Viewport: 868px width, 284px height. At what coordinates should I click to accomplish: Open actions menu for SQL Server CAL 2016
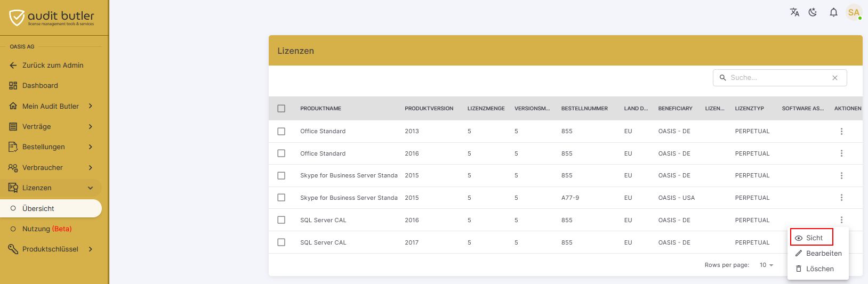pyautogui.click(x=841, y=220)
